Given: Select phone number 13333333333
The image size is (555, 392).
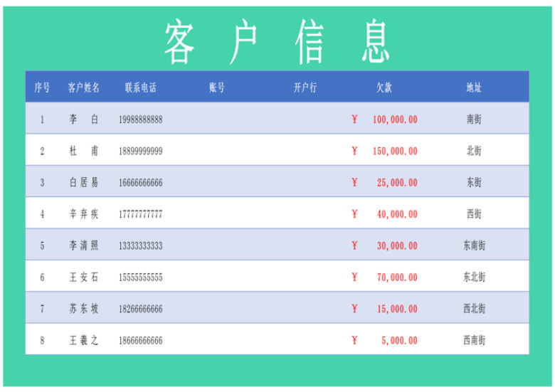Looking at the screenshot, I should [140, 246].
